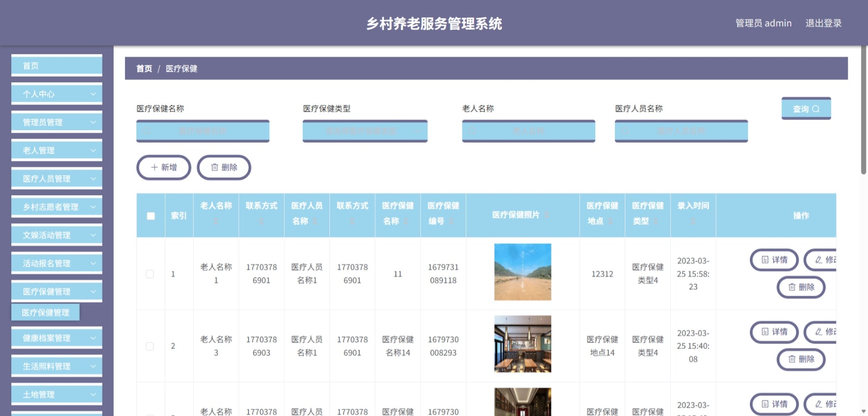The image size is (868, 416).
Task: Click 医疗保健 in the breadcrumb
Action: (x=181, y=69)
